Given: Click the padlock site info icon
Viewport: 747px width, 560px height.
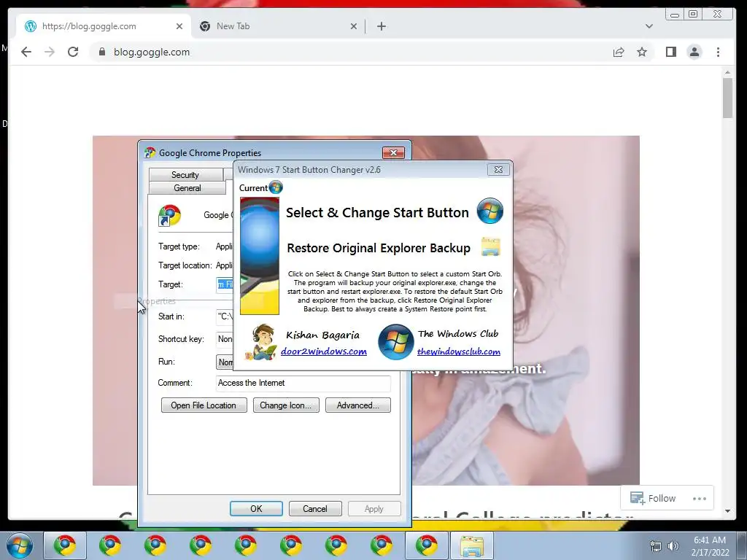Looking at the screenshot, I should [x=101, y=52].
